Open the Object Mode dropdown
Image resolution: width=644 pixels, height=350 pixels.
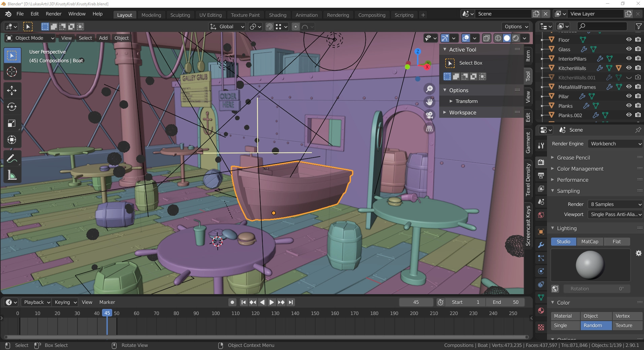tap(30, 38)
